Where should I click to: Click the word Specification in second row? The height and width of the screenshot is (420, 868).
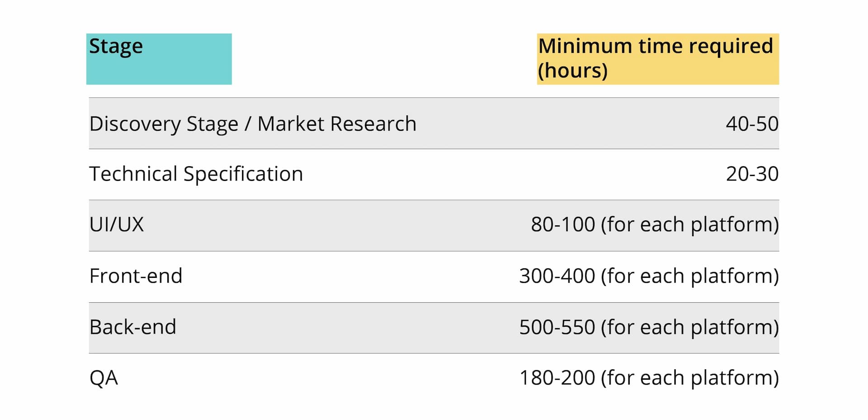243,175
